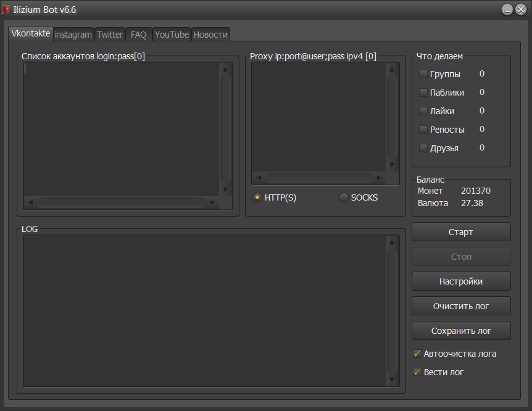
Task: Click the Лайки counter value 0
Action: 482,110
